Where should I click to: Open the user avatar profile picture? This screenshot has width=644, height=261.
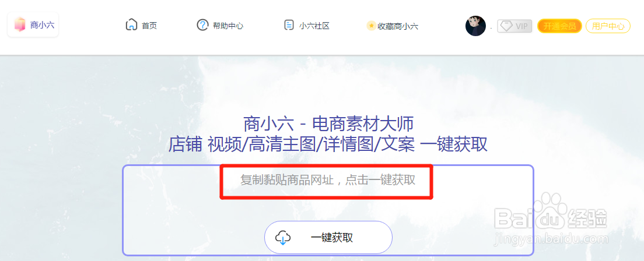[475, 26]
